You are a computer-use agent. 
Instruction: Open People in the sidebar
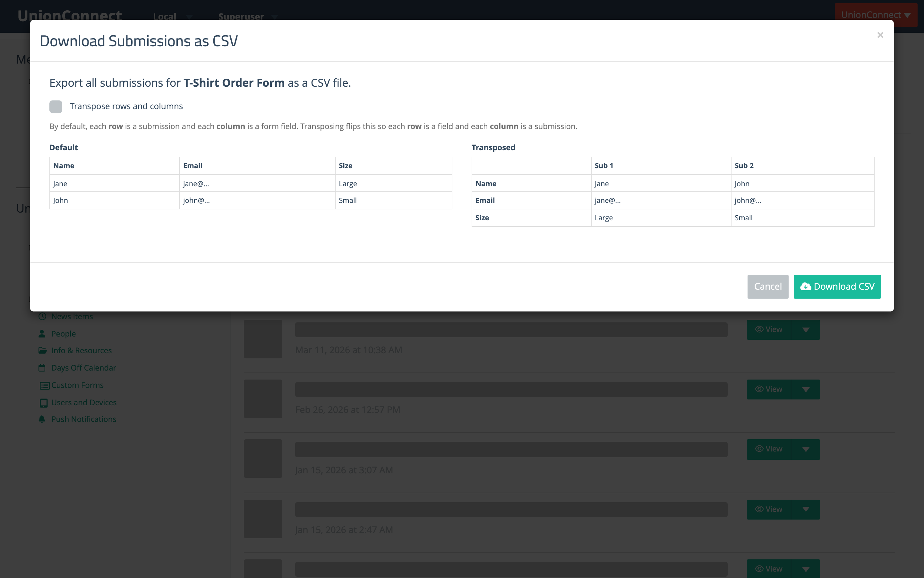[64, 334]
